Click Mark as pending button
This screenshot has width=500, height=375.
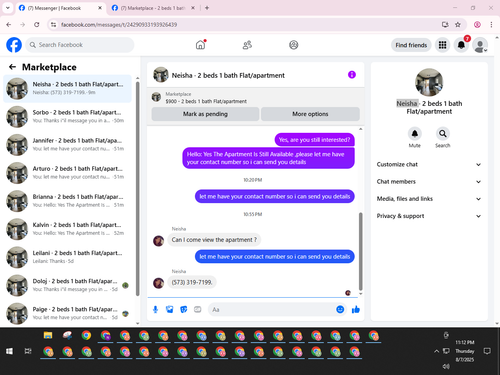[x=205, y=114]
